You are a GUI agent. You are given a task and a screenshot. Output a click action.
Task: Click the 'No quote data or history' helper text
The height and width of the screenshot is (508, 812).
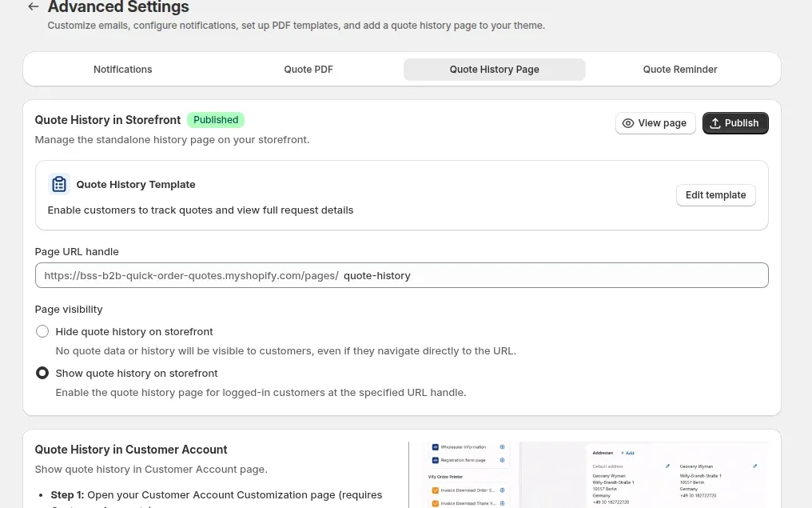pyautogui.click(x=286, y=351)
